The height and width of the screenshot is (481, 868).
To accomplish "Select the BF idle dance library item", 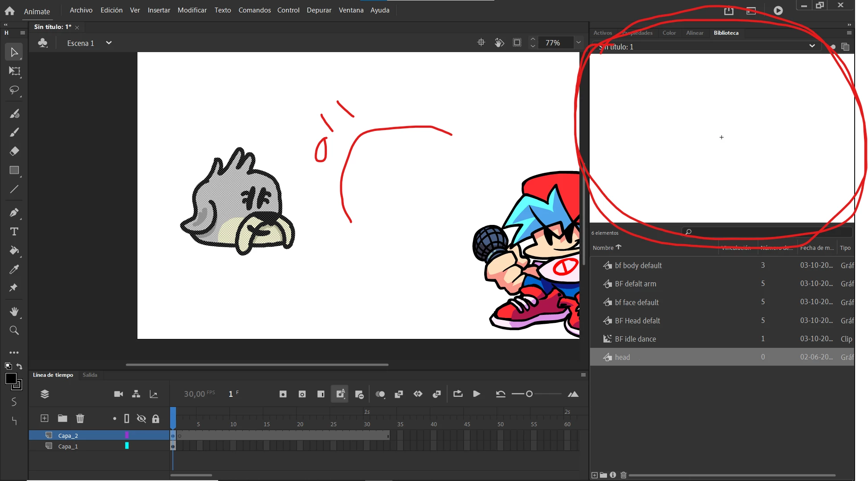I will (x=635, y=339).
